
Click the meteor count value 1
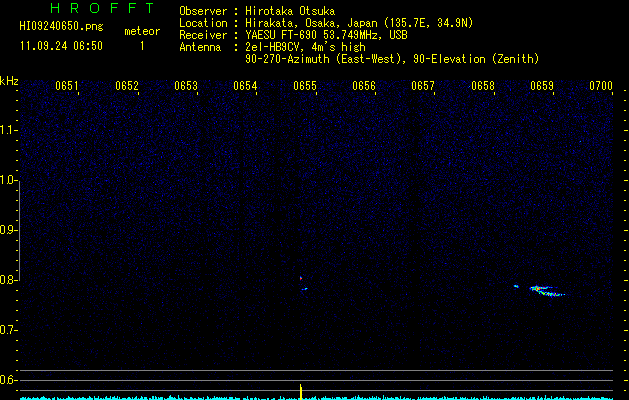[x=142, y=46]
